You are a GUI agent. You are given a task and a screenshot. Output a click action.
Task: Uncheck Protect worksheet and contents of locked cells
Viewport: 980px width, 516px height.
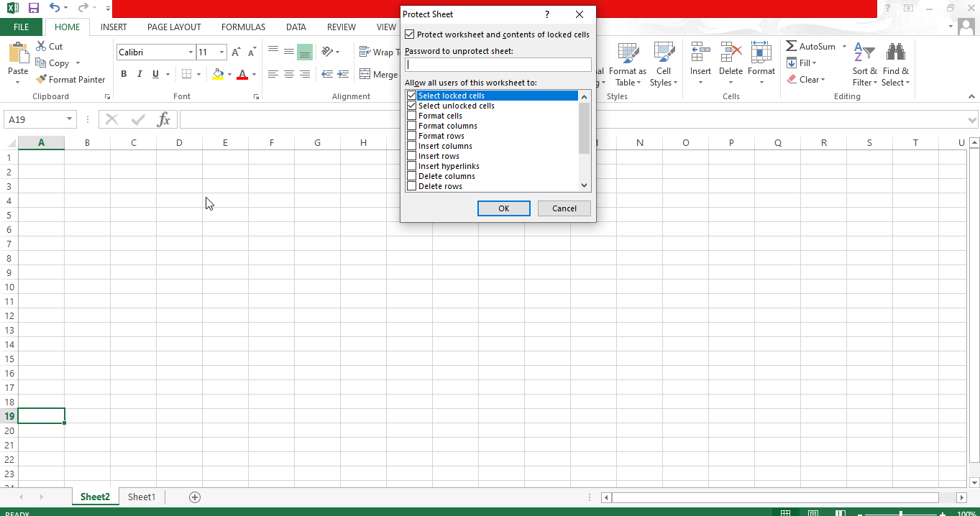pos(410,34)
